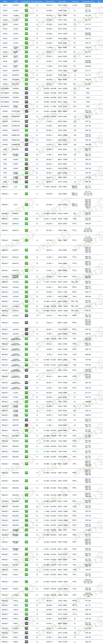The image size is (103, 644).
Task: Click the petrol icon in Nissan Kubistar row
Action: point(26,130)
